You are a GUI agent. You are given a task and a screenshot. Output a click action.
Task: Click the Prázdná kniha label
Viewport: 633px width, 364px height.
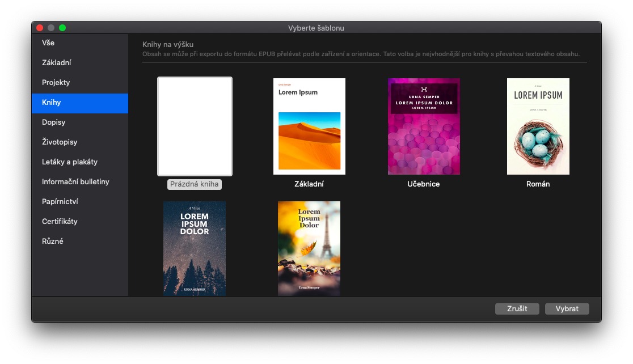[195, 184]
